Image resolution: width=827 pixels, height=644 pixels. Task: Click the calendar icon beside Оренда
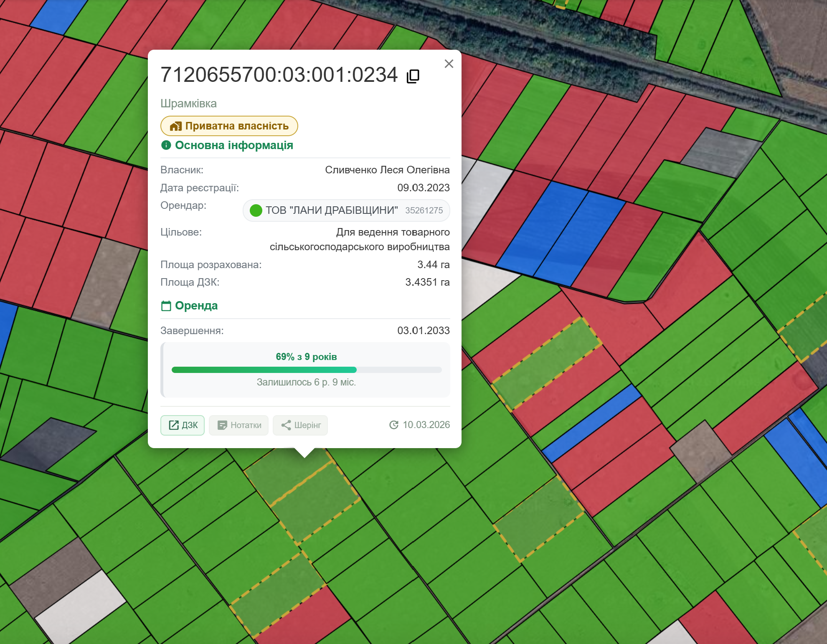click(166, 306)
